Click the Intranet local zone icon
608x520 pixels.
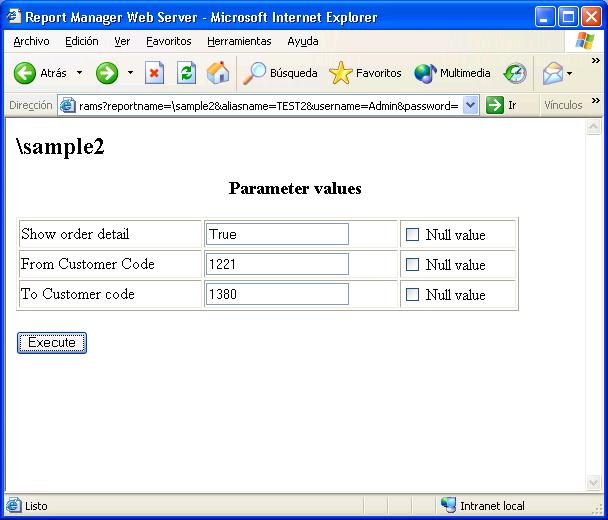tap(449, 505)
